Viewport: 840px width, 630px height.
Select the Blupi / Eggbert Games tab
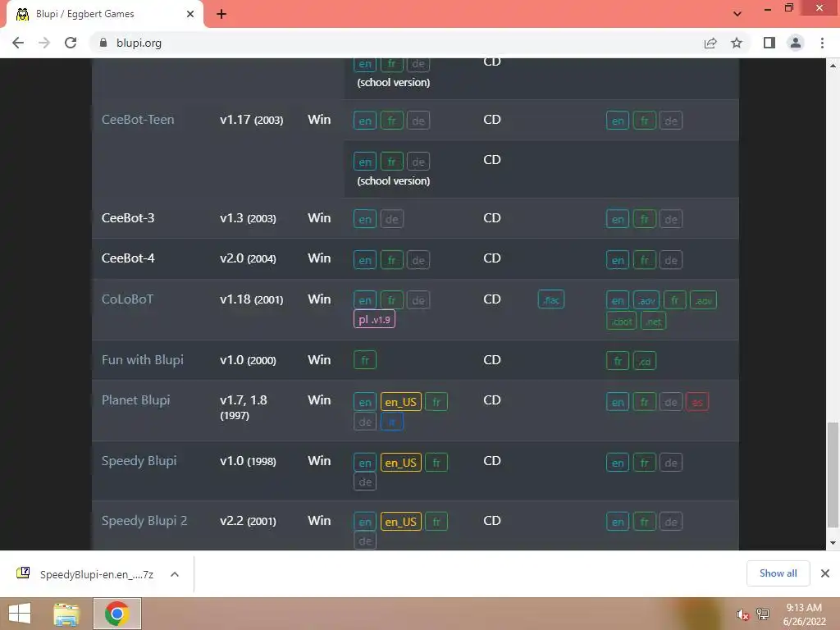pos(104,14)
